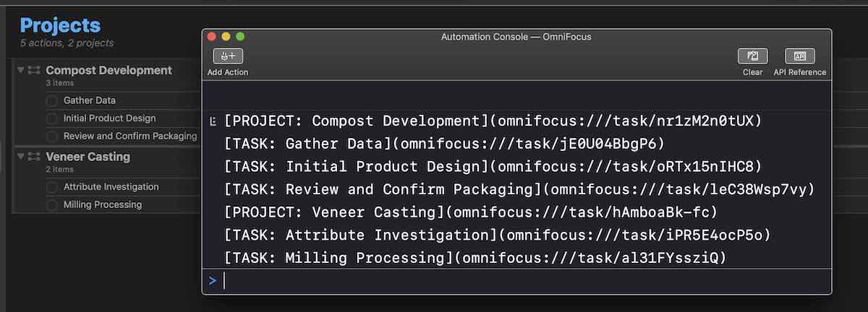Click the console output disclosure icon
Viewport: 868px width, 312px height.
[213, 121]
